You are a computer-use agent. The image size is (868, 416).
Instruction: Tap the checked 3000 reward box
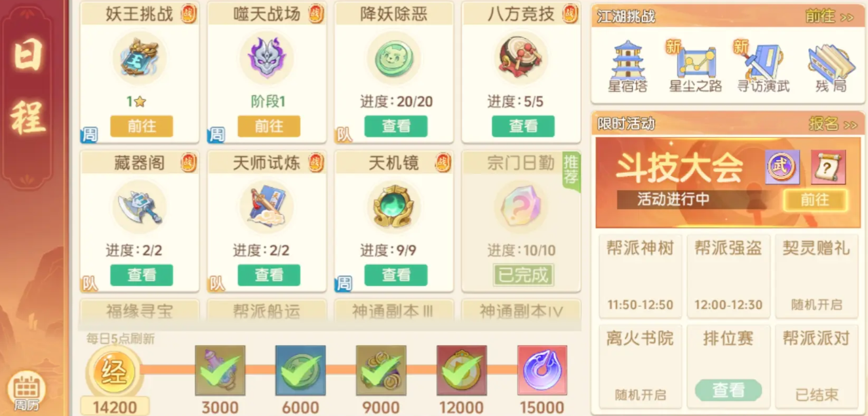220,370
